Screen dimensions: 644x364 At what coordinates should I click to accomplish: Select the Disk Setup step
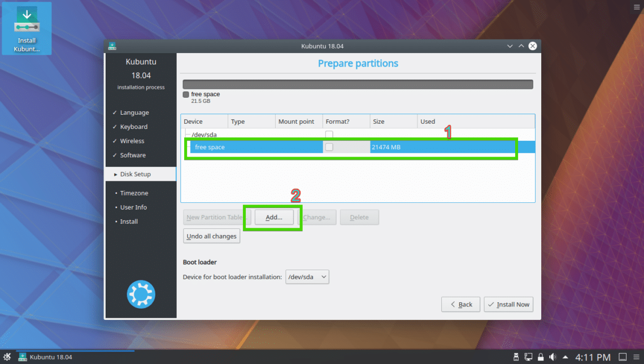pos(141,174)
